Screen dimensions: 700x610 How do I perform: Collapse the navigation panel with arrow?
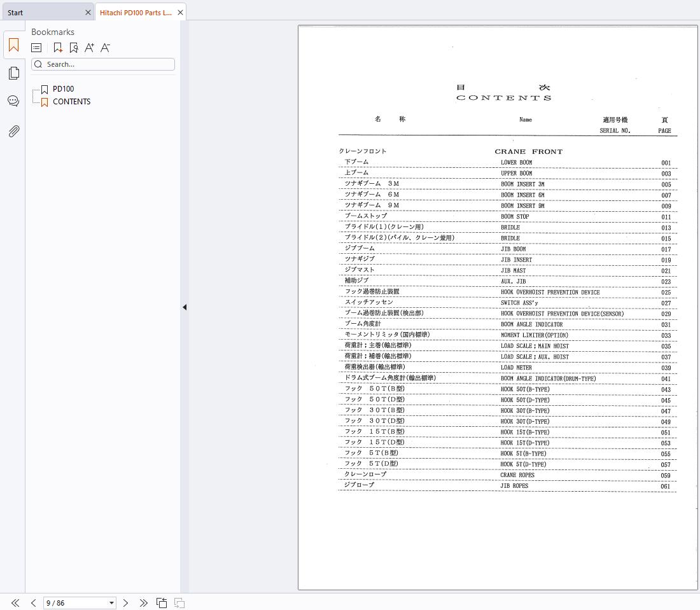[185, 307]
